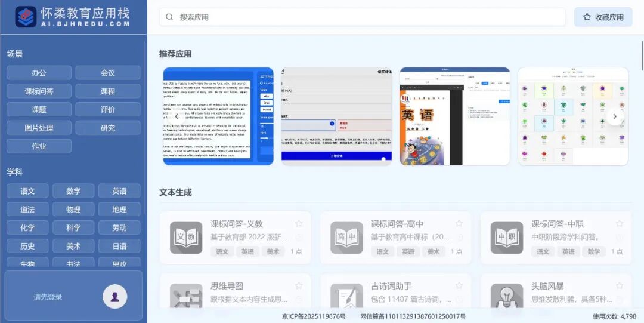Click the 头脑风暴 lightbulb icon
Image resolution: width=644 pixels, height=323 pixels.
pyautogui.click(x=507, y=296)
